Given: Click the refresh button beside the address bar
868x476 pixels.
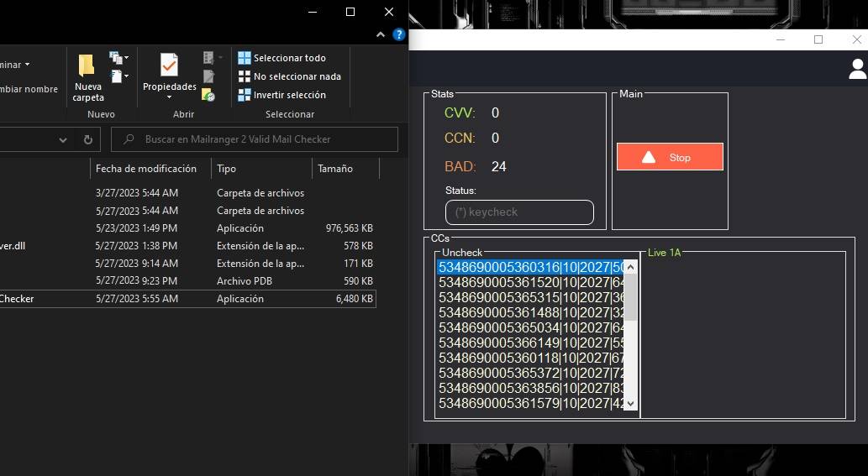Looking at the screenshot, I should 87,139.
